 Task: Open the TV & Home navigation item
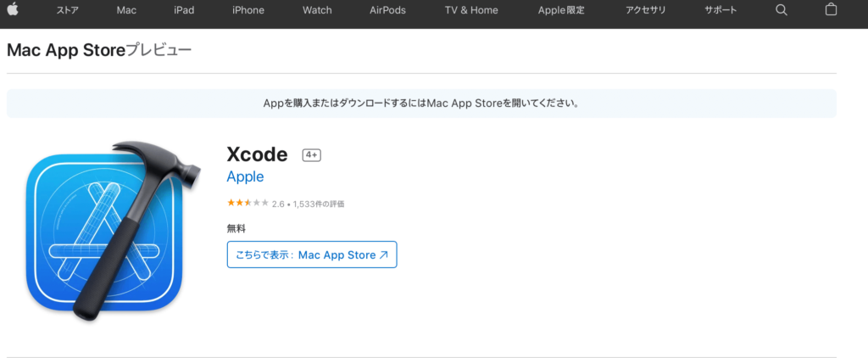(471, 10)
